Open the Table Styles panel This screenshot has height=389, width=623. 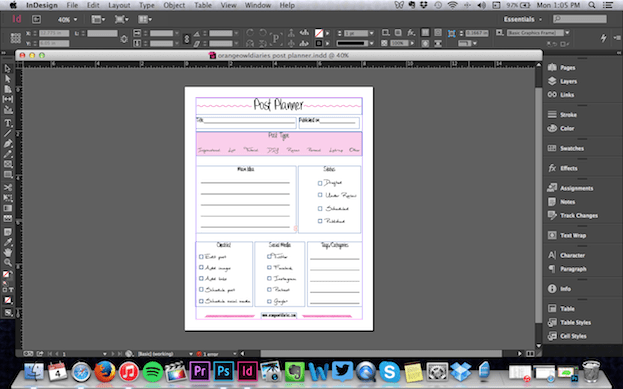(x=569, y=323)
